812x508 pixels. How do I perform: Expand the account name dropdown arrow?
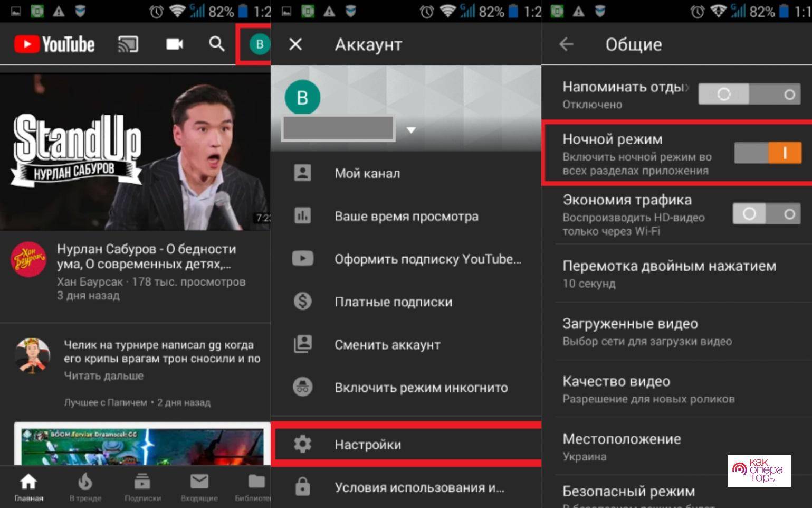tap(411, 130)
